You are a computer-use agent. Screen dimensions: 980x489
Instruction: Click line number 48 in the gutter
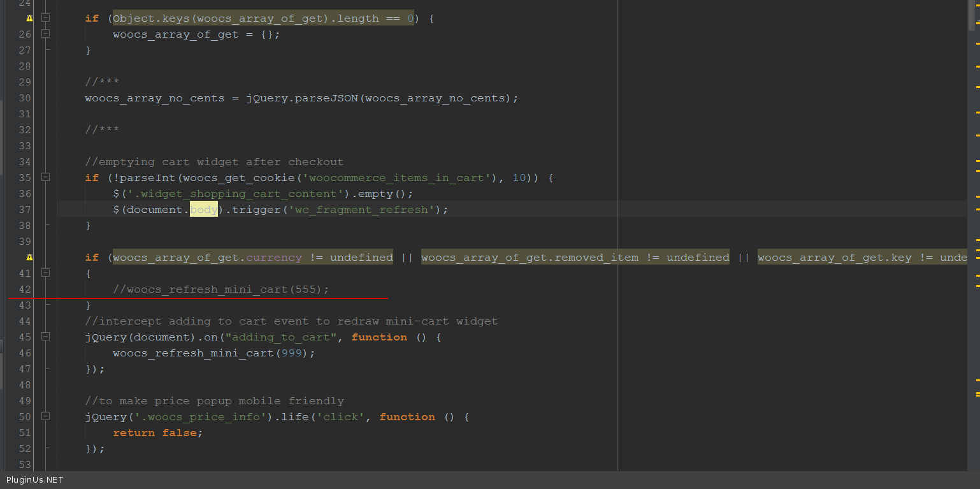point(25,385)
